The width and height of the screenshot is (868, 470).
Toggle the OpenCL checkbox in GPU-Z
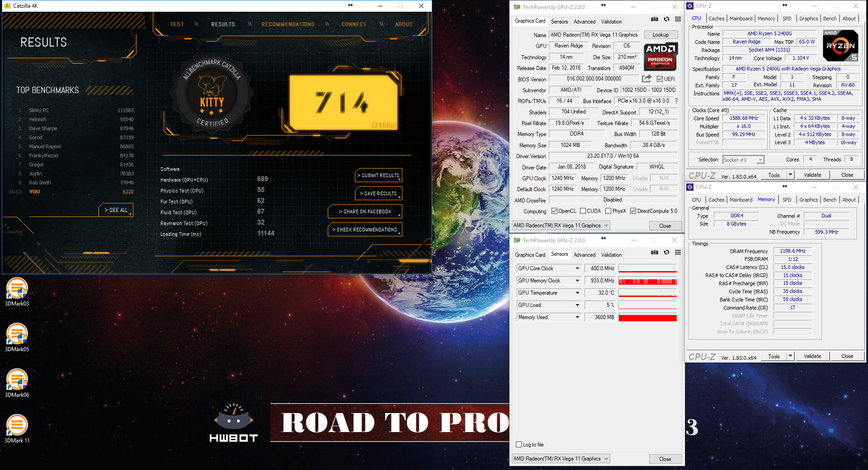(554, 211)
